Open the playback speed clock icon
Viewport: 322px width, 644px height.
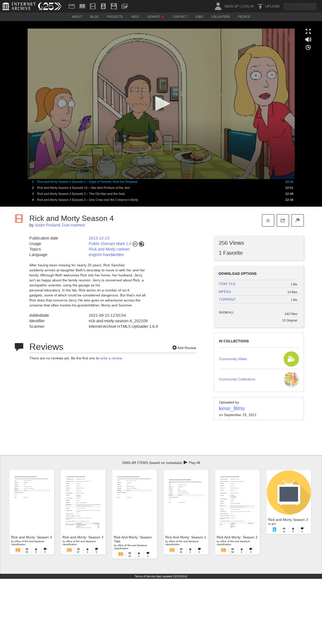[308, 47]
